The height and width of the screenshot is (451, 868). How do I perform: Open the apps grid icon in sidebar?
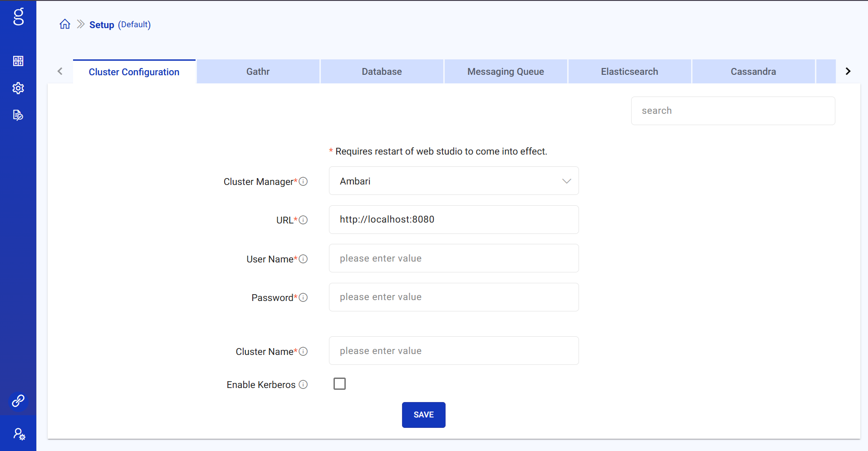[x=18, y=61]
